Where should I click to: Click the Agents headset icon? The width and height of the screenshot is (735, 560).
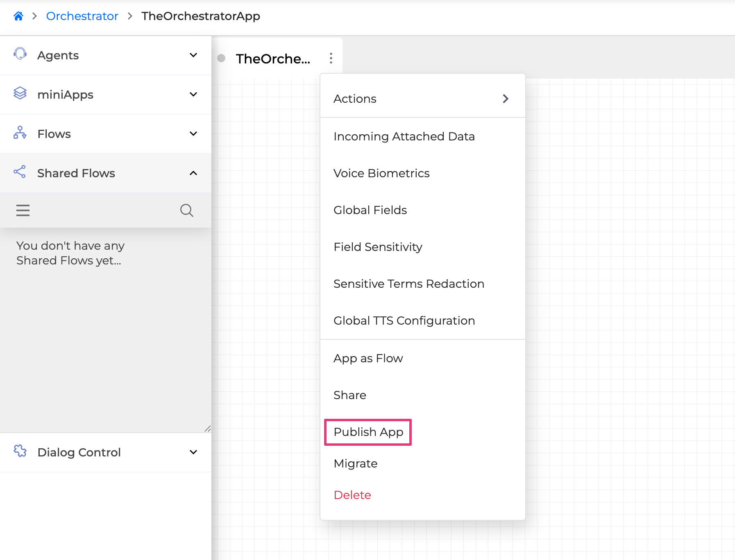click(x=20, y=54)
